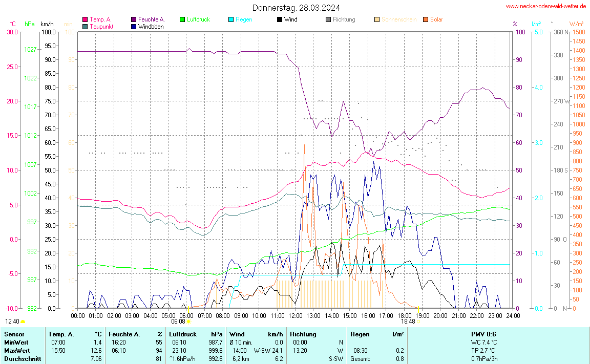Click the sunrise sun icon at 06:08
Viewport: 590px width, 364px height.
pyautogui.click(x=189, y=322)
